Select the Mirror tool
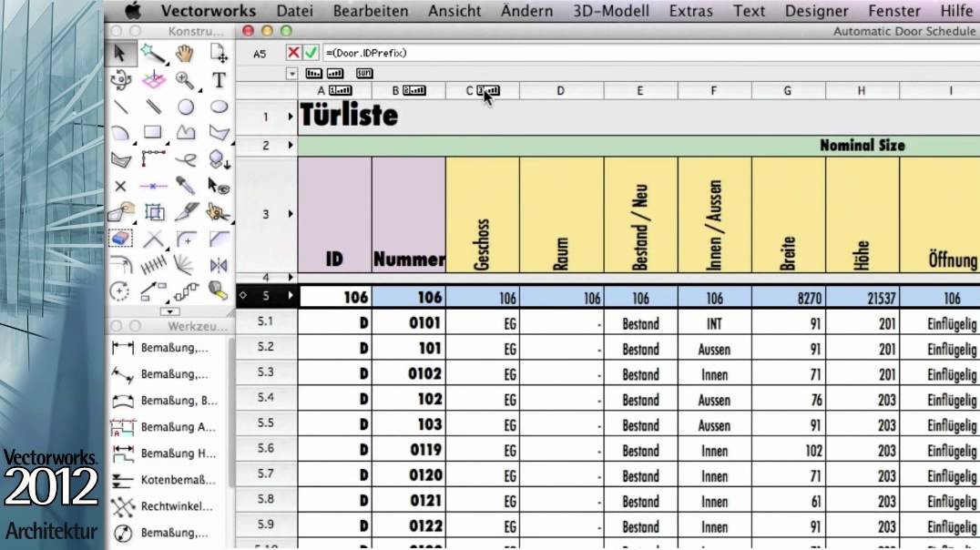 (x=218, y=266)
